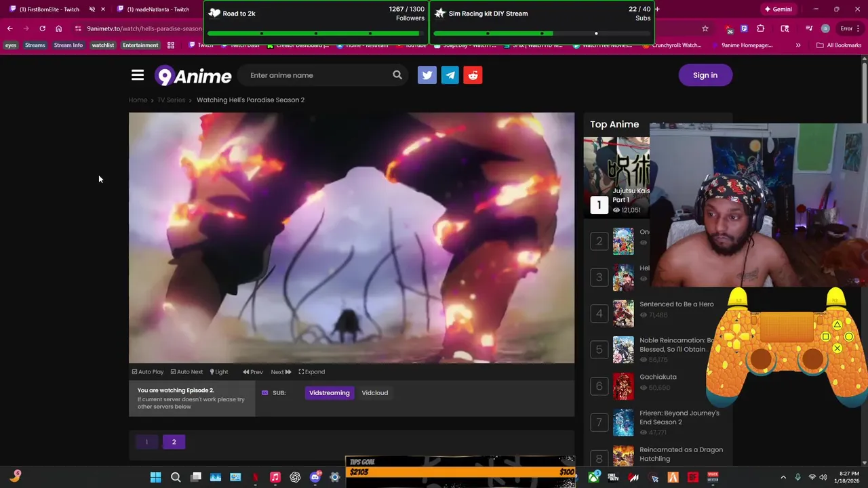Image resolution: width=868 pixels, height=488 pixels.
Task: Open Discord from the taskbar
Action: tap(315, 477)
